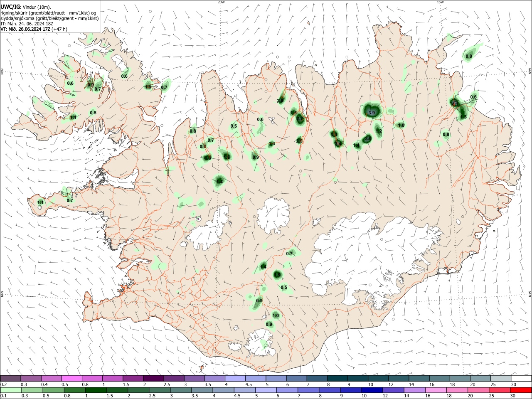Click the 30 label below the red swatch

click(514, 396)
